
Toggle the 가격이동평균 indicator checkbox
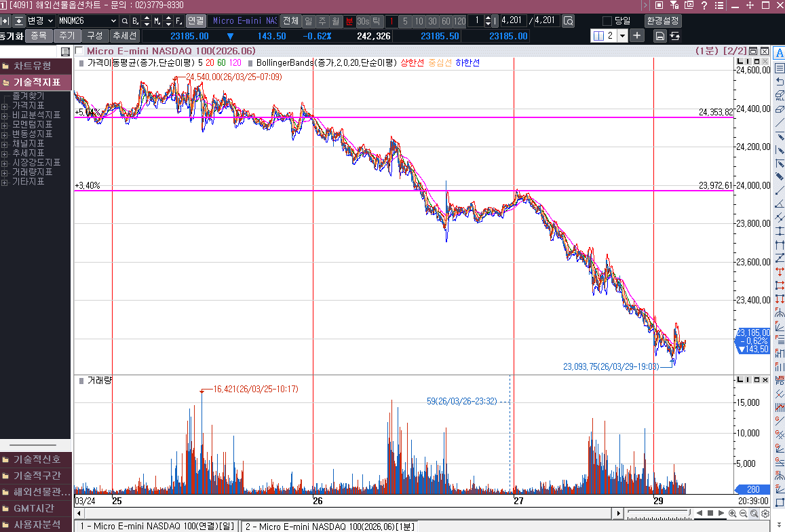click(x=81, y=62)
